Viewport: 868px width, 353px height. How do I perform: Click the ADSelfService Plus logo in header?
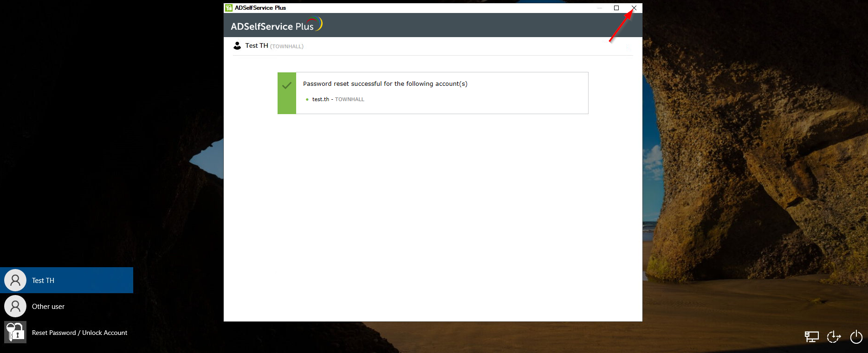pos(277,25)
